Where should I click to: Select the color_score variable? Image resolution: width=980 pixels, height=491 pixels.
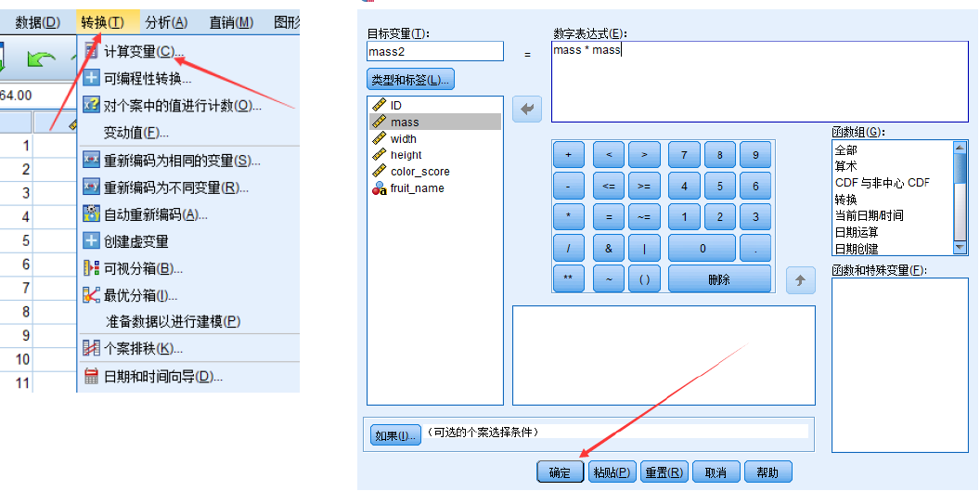(435, 172)
